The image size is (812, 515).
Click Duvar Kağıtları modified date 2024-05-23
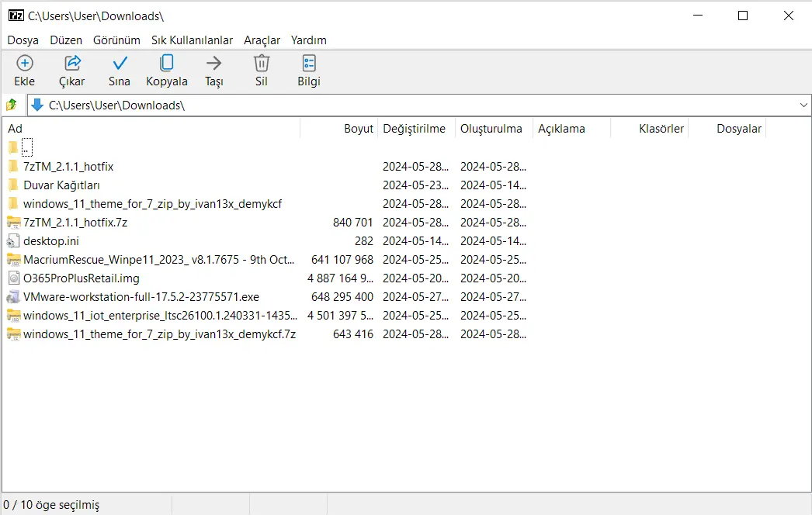[416, 185]
